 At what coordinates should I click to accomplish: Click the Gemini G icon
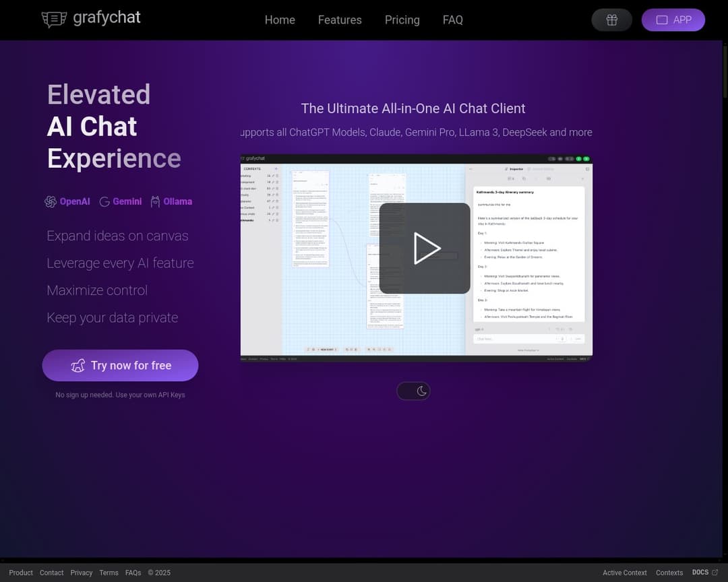104,201
